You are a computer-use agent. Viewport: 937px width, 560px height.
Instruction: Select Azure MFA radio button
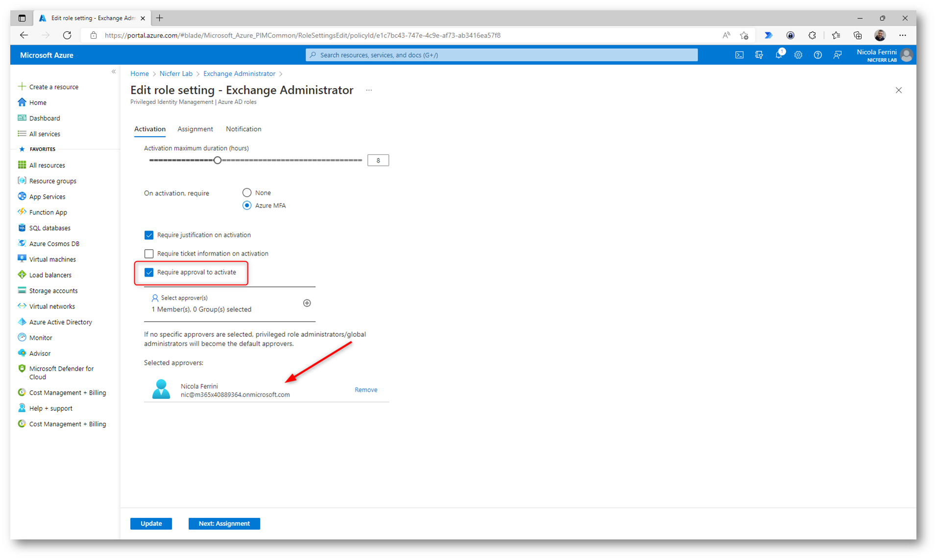pyautogui.click(x=247, y=206)
